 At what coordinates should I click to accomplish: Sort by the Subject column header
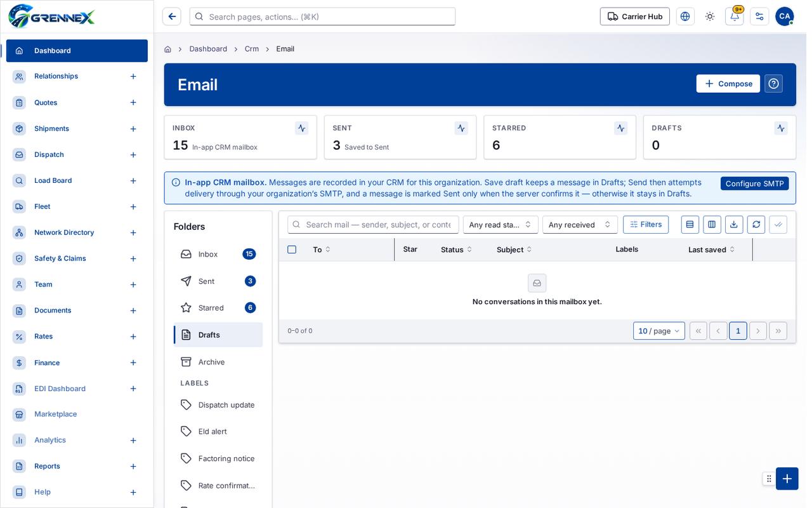point(514,250)
